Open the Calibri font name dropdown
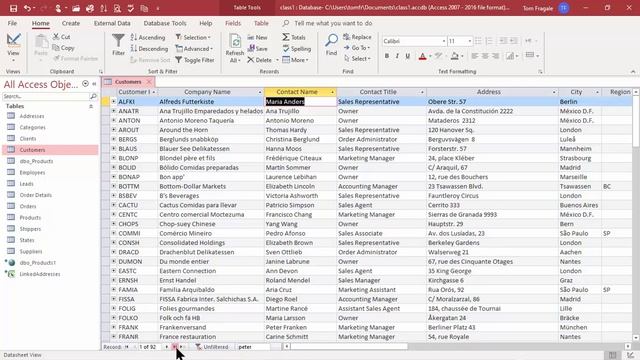Viewport: 640px width, 360px height. click(x=444, y=41)
